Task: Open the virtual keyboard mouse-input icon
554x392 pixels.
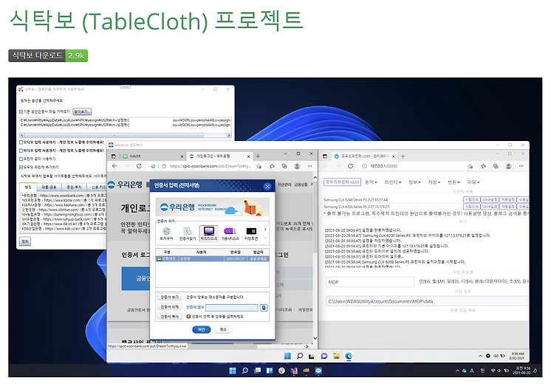Action: 264,308
